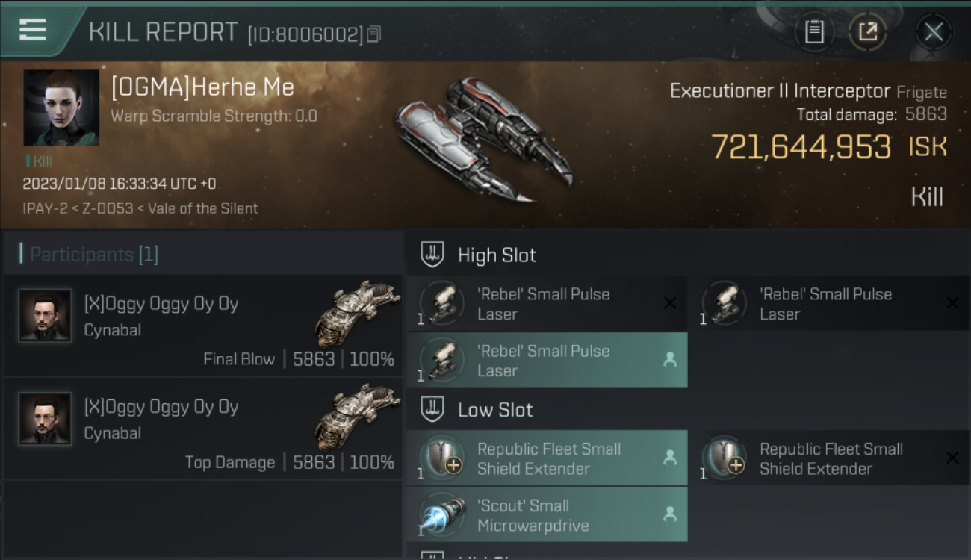
Task: Open the hamburger menu icon
Action: (33, 30)
